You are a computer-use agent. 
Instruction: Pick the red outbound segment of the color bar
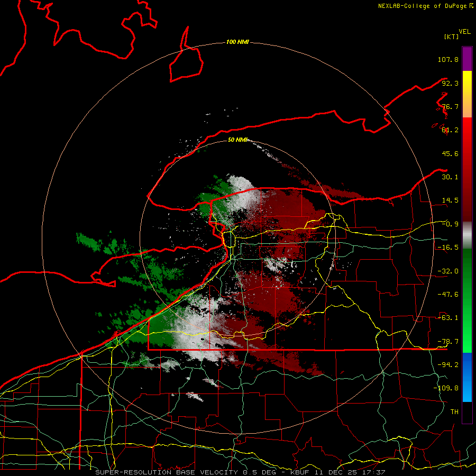[467, 169]
